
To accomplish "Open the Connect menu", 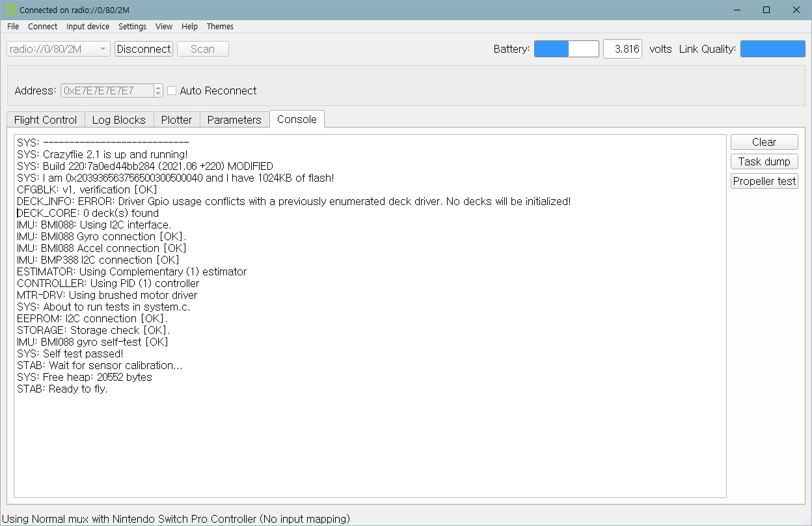I will coord(43,27).
